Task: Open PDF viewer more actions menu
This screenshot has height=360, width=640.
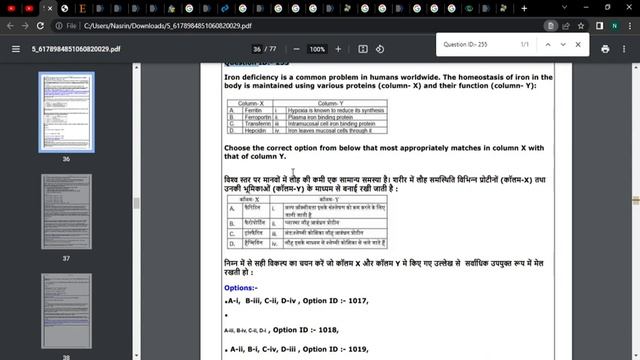Action: click(x=624, y=49)
